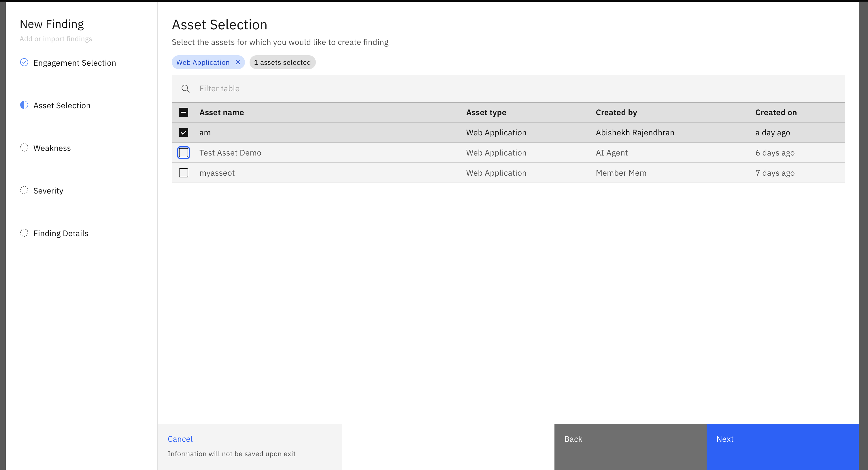Screen dimensions: 868x470
Task: Click the Weakness step circle icon
Action: pyautogui.click(x=24, y=147)
